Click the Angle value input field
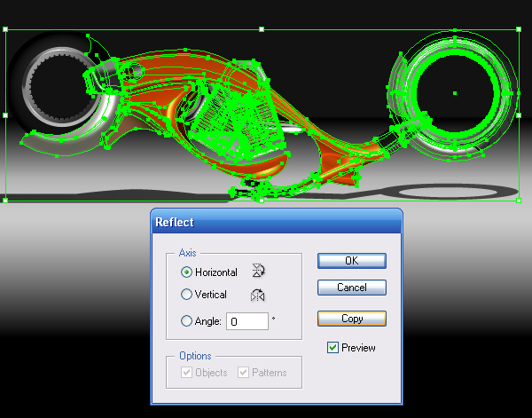 pyautogui.click(x=247, y=321)
